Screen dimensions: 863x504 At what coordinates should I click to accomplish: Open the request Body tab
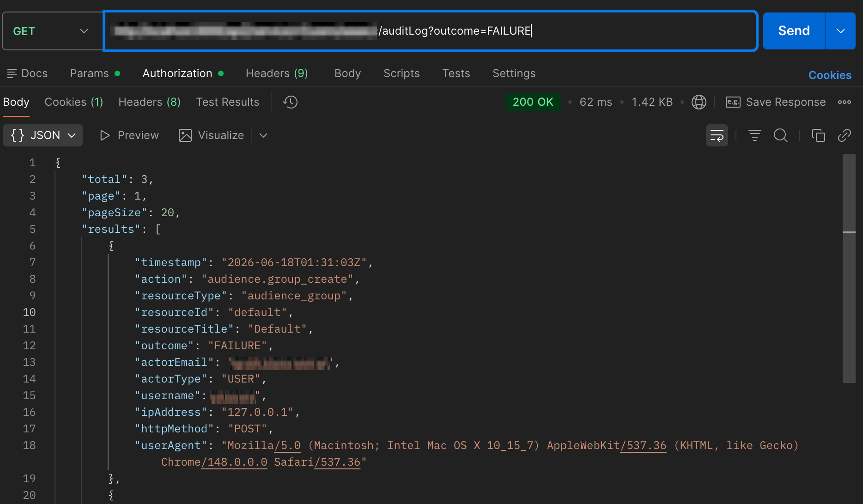pos(347,73)
